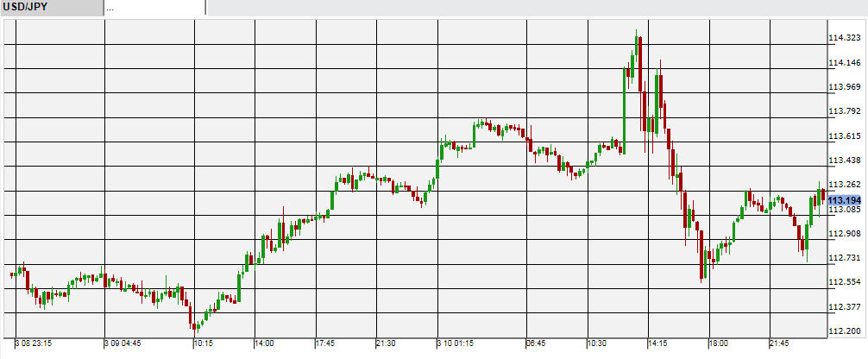Screen dimensions: 868x359
Task: Select the 112.908 price level label
Action: coord(844,234)
